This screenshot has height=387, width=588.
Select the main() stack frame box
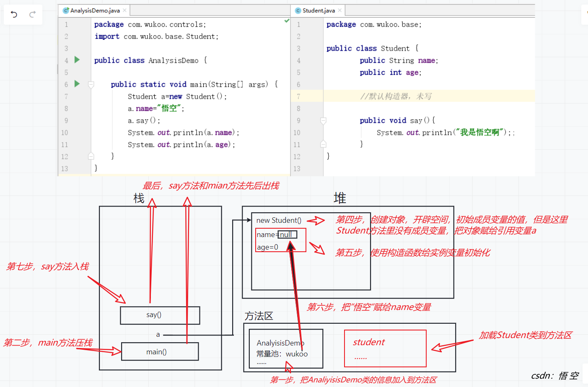160,351
